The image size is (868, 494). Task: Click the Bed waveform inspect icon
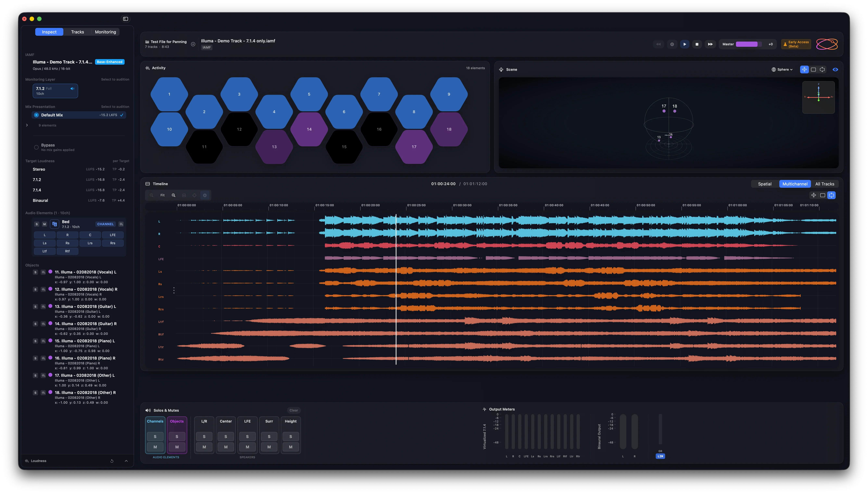click(x=121, y=224)
